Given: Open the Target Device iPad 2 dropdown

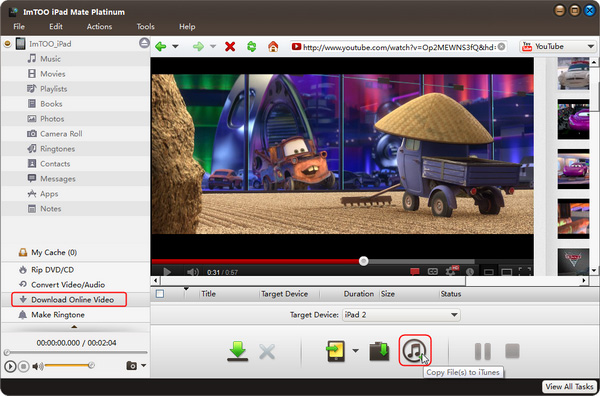Looking at the screenshot, I should click(401, 315).
